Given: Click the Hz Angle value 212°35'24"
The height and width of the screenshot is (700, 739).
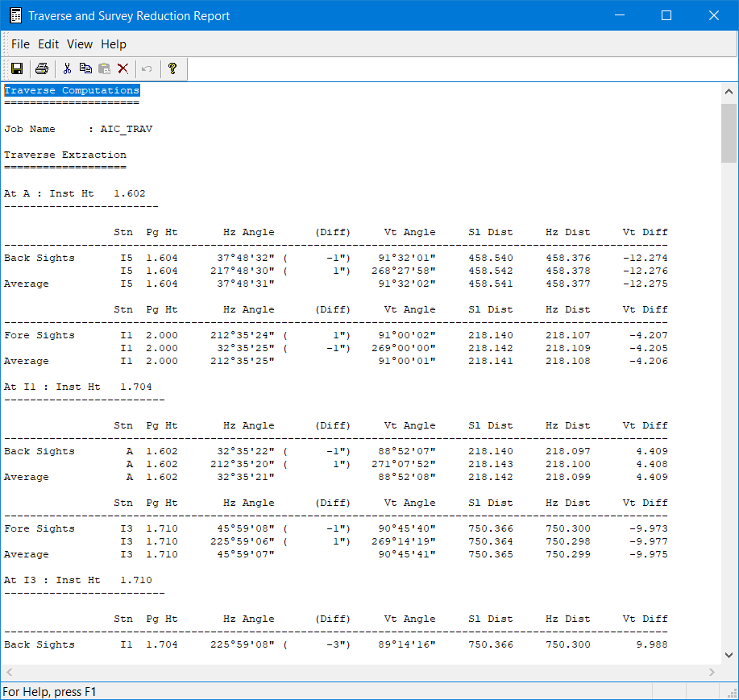Looking at the screenshot, I should pos(243,335).
